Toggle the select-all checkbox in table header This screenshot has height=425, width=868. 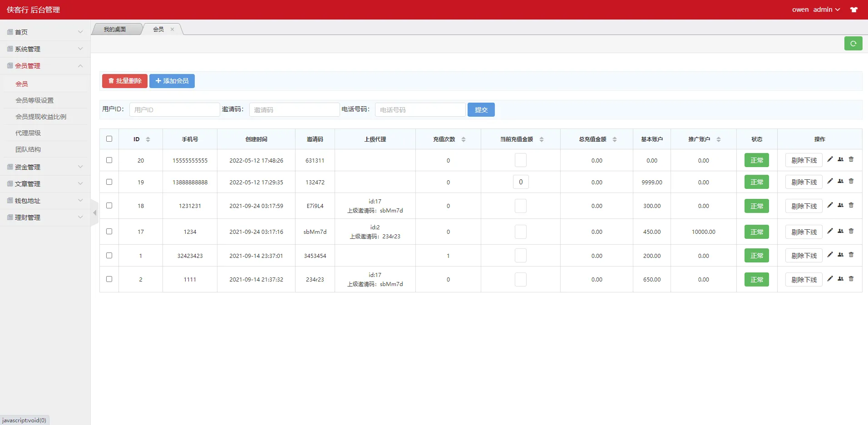click(x=109, y=139)
